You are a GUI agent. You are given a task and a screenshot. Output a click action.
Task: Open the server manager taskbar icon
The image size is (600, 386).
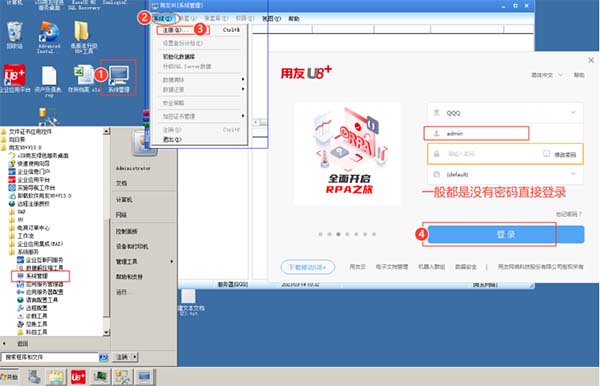pyautogui.click(x=34, y=377)
